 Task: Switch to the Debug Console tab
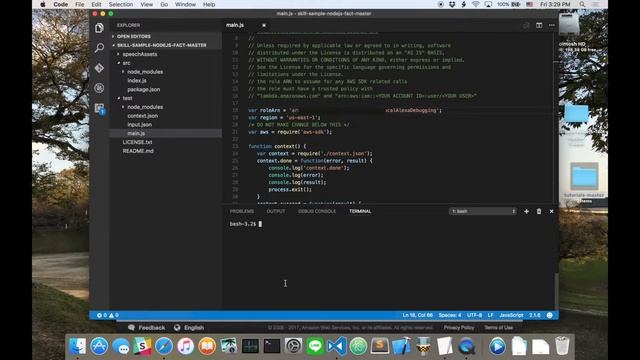317,211
